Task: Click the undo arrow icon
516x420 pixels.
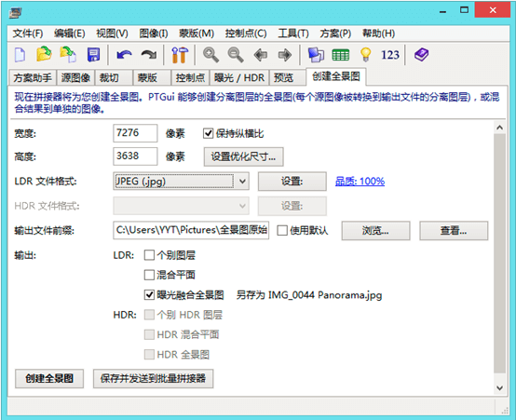Action: 124,55
